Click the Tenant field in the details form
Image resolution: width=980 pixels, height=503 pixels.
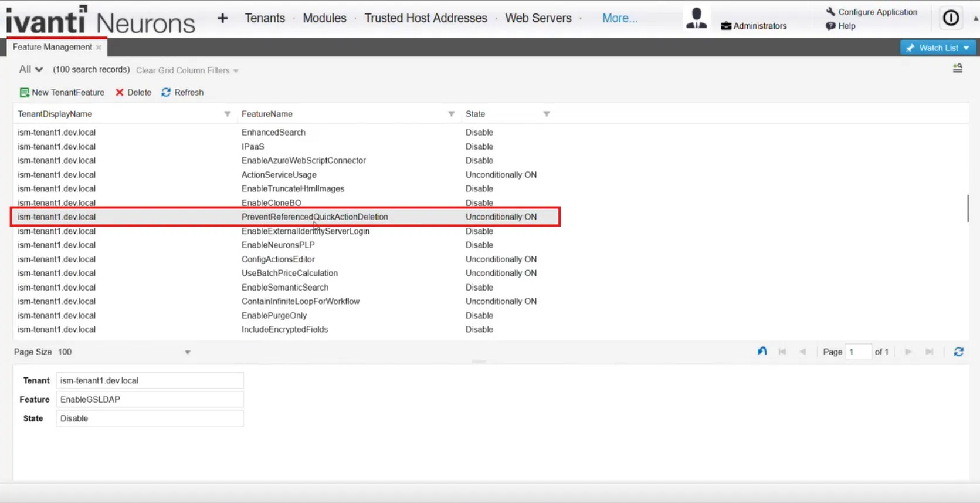pyautogui.click(x=150, y=380)
